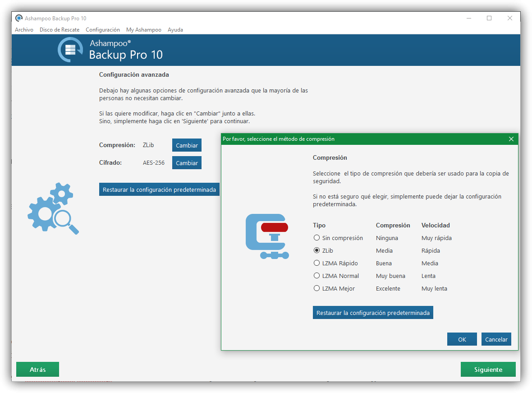Minimize the Ashampoo Backup Pro window
532x393 pixels.
tap(469, 18)
